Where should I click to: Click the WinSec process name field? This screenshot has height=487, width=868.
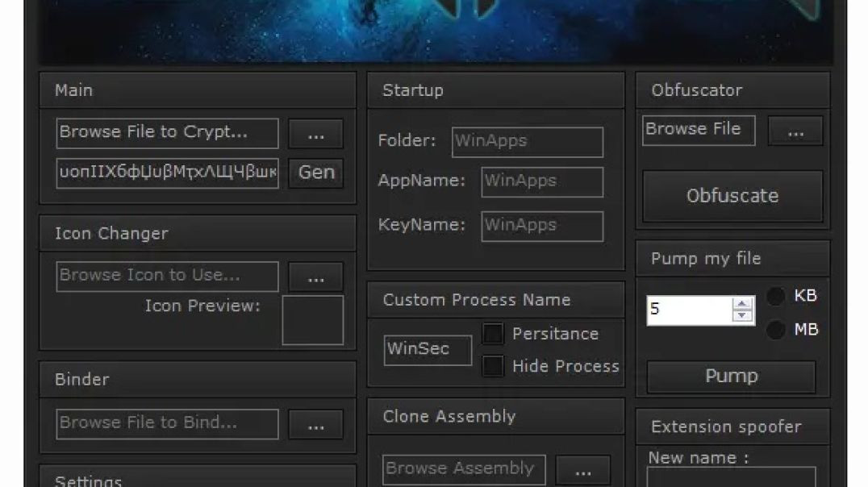[427, 349]
